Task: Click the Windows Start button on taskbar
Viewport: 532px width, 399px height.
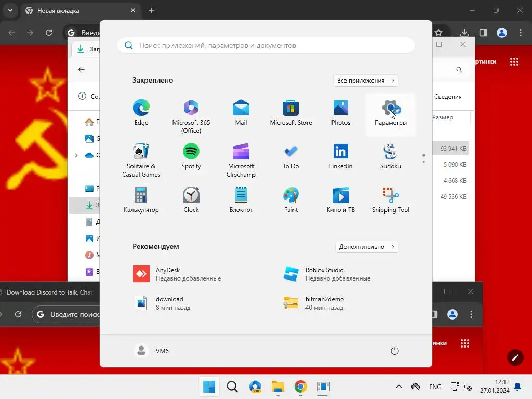Action: [x=209, y=387]
